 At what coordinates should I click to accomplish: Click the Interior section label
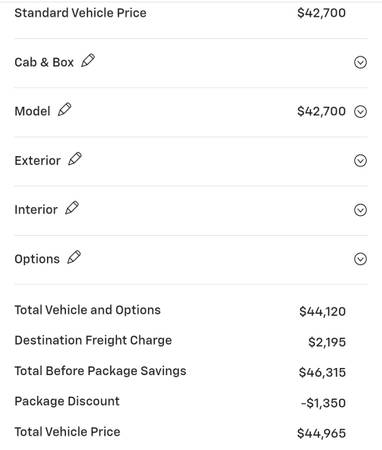36,210
